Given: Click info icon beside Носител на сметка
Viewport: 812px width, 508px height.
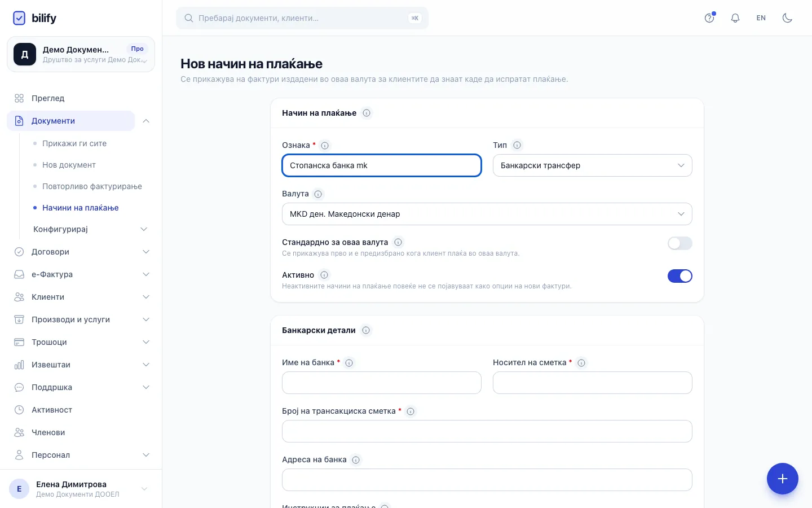Looking at the screenshot, I should pyautogui.click(x=581, y=363).
